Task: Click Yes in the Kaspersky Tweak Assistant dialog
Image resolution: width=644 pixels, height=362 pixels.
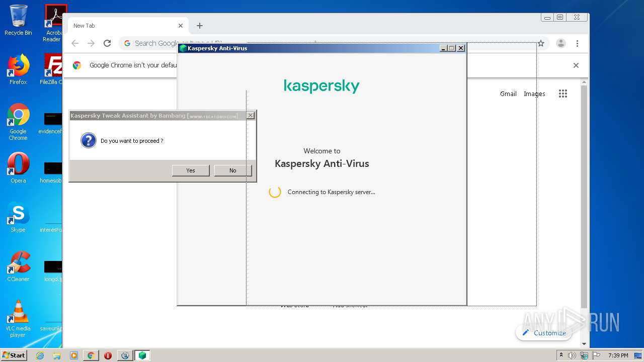Action: pos(191,170)
